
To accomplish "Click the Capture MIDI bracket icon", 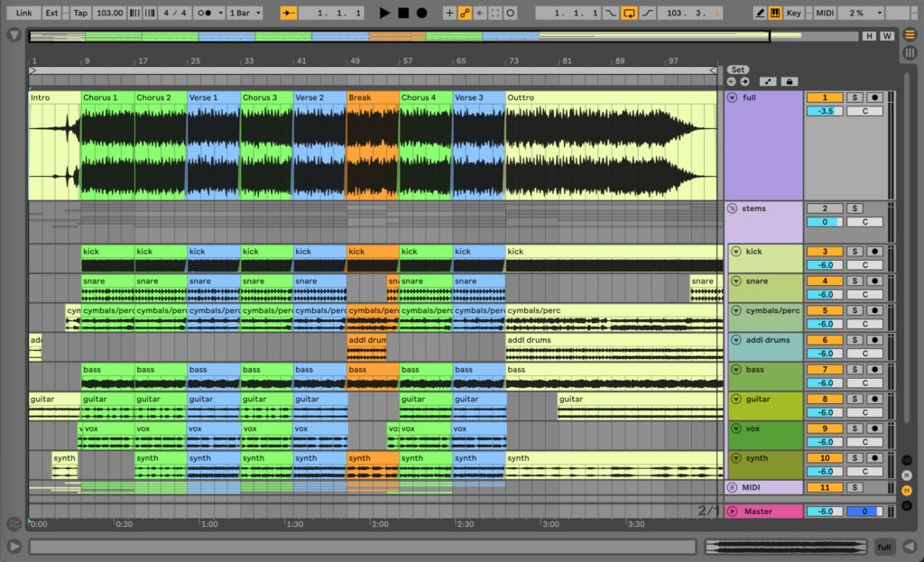I will pyautogui.click(x=495, y=13).
